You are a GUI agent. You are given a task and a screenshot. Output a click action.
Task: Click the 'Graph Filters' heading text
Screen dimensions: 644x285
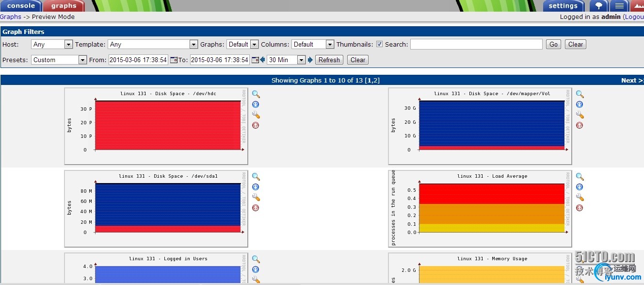[23, 32]
